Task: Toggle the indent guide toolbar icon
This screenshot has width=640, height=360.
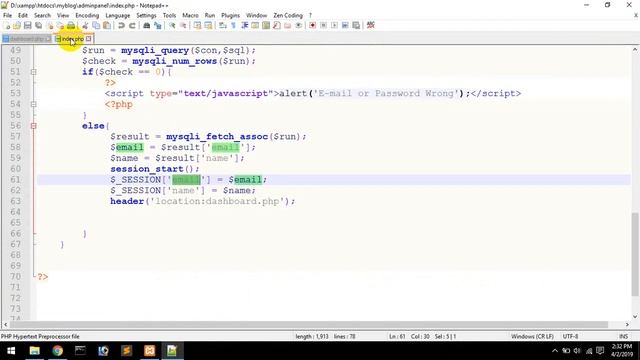Action: coord(244,25)
